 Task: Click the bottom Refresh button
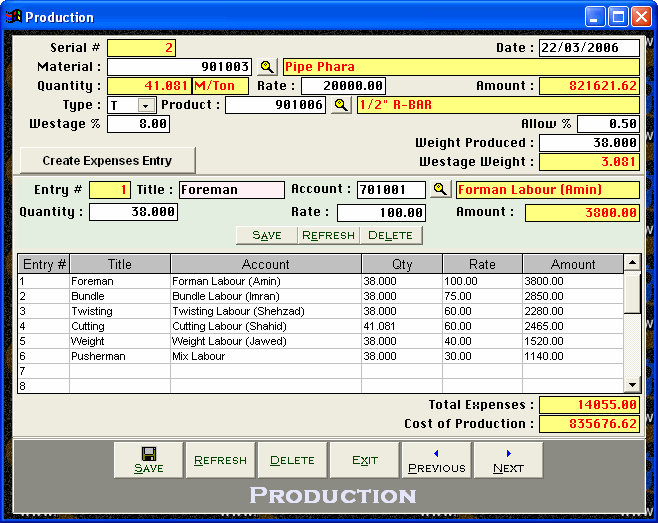(x=220, y=460)
